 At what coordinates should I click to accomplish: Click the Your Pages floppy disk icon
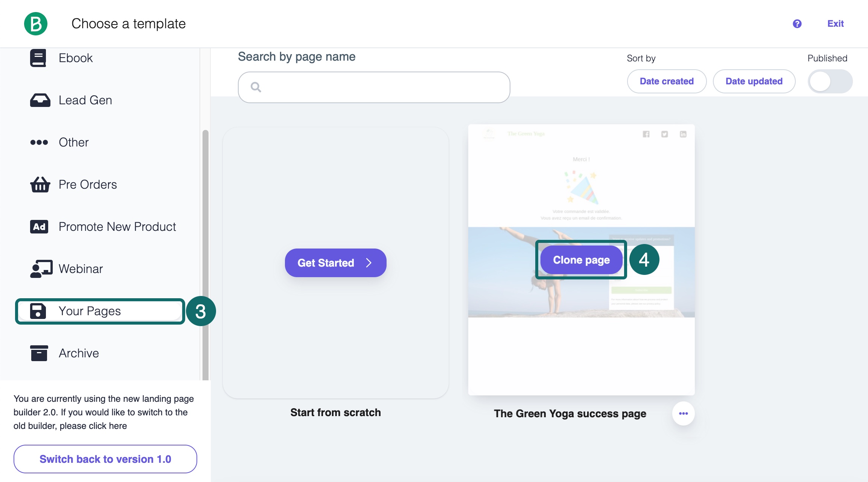38,311
